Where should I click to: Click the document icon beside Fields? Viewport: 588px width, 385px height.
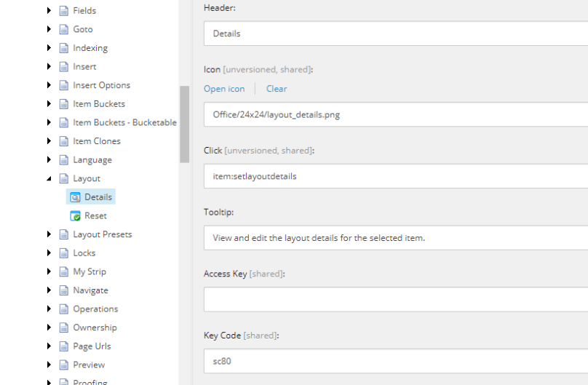63,11
